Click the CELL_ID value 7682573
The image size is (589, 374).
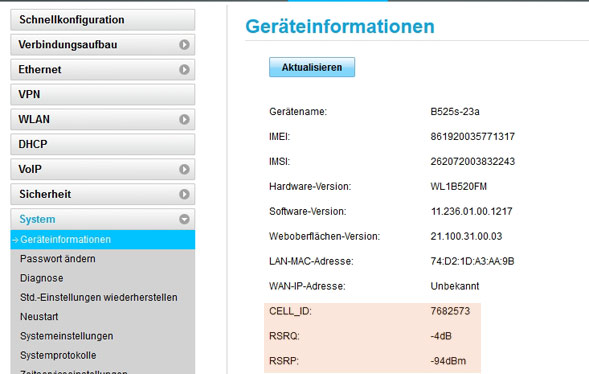(x=450, y=311)
